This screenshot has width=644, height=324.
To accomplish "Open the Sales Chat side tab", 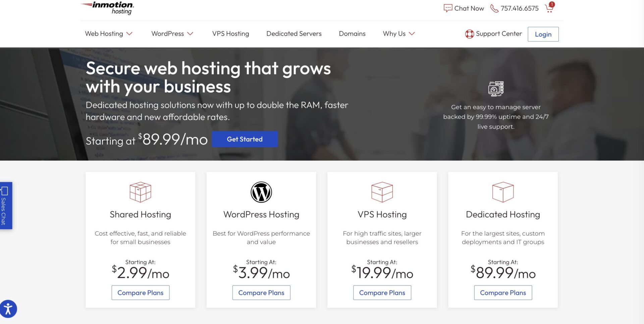I will (x=6, y=205).
